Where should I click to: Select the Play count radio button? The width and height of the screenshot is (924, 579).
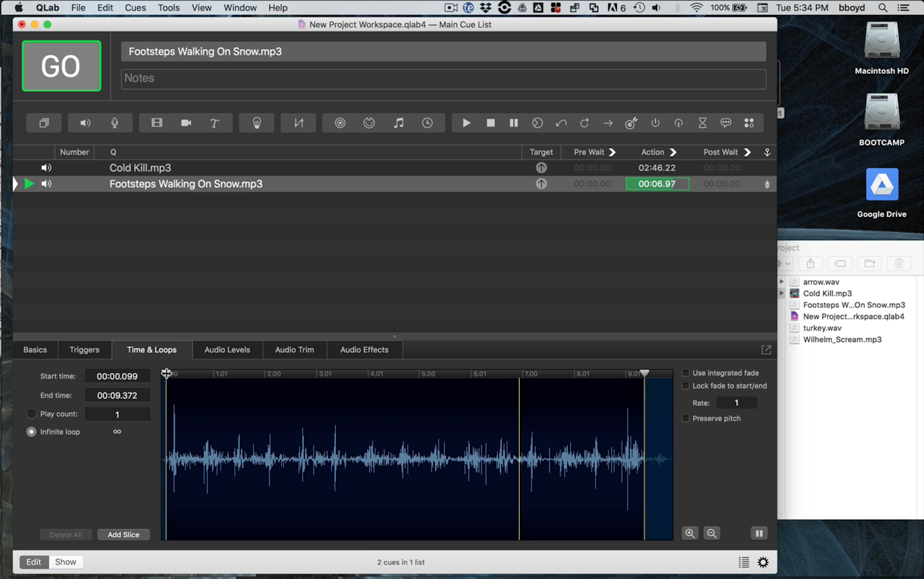[31, 414]
